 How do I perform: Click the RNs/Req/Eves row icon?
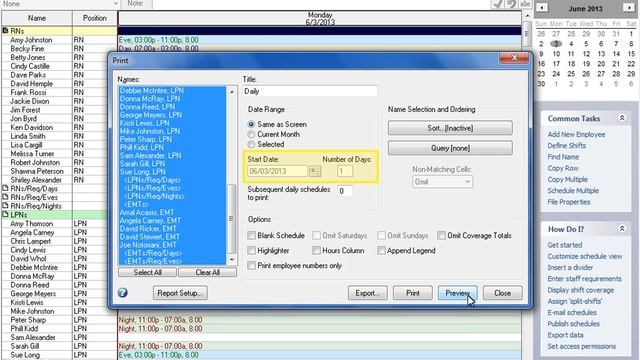5,197
